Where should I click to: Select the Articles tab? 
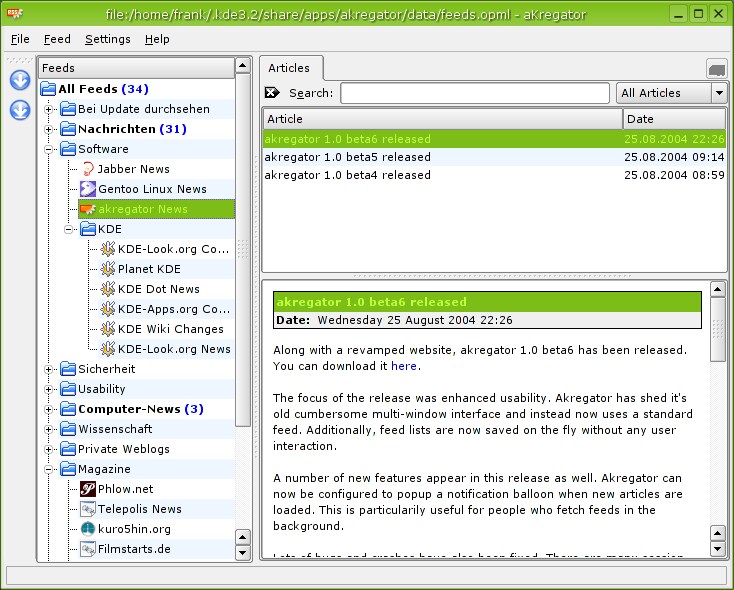289,68
